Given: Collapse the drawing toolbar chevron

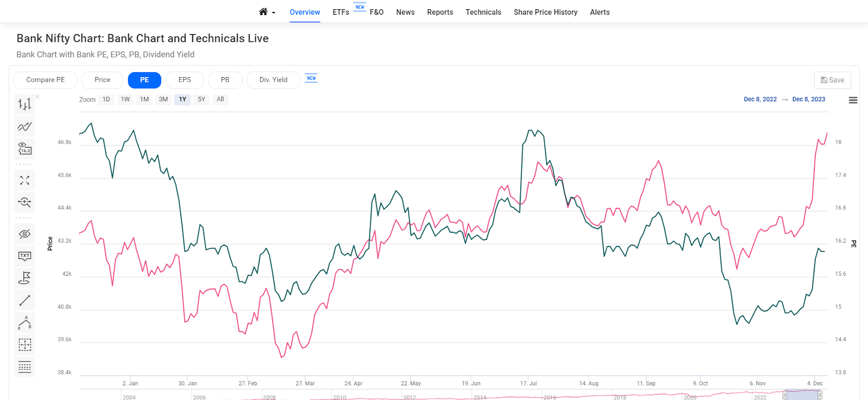Looking at the screenshot, I should click(x=37, y=96).
